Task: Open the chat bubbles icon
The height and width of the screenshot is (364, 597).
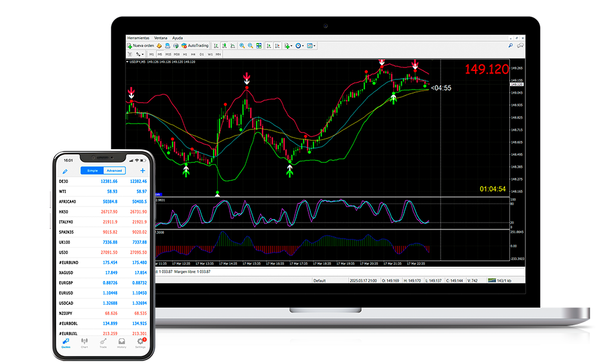Action: point(520,45)
